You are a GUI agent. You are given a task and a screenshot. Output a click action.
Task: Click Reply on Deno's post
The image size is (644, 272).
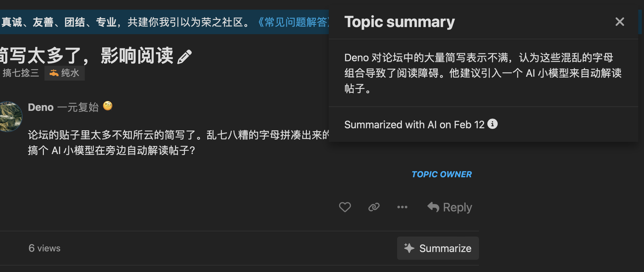click(x=450, y=207)
